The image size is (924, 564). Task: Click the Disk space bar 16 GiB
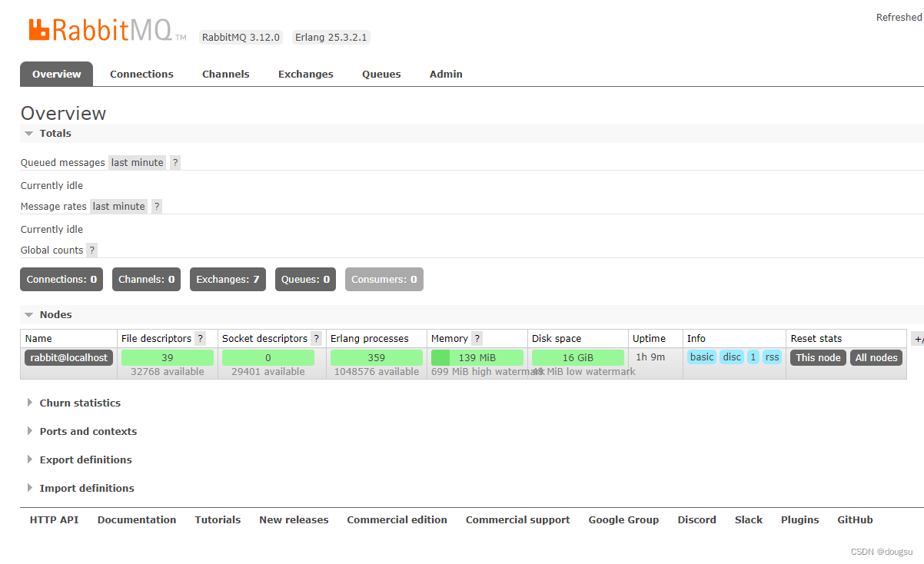pos(578,358)
